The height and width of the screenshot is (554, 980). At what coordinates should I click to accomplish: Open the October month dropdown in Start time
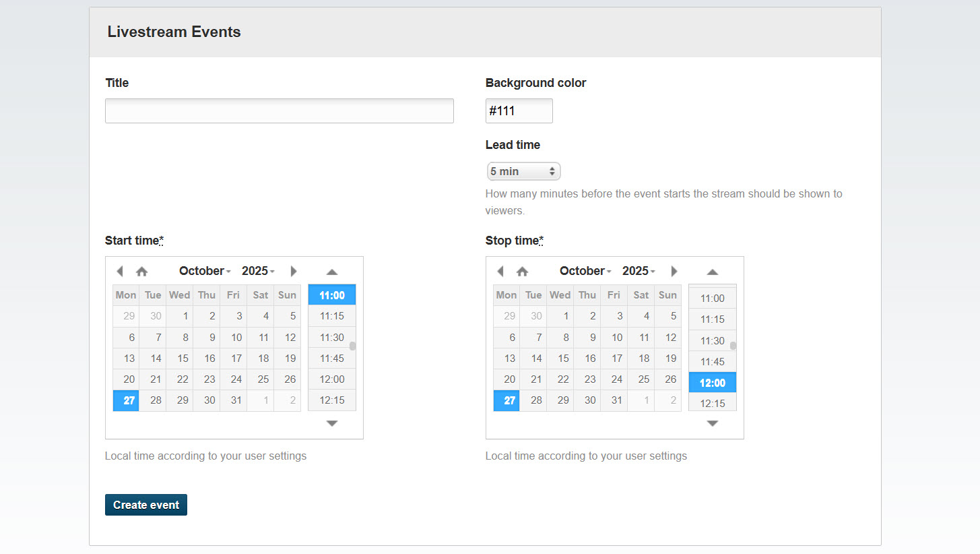(x=205, y=271)
